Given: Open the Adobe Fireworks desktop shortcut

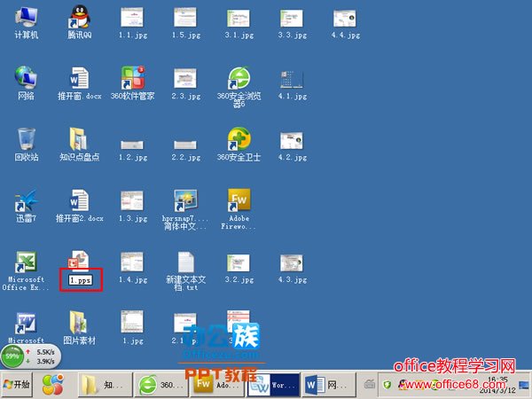Looking at the screenshot, I should click(x=239, y=209).
